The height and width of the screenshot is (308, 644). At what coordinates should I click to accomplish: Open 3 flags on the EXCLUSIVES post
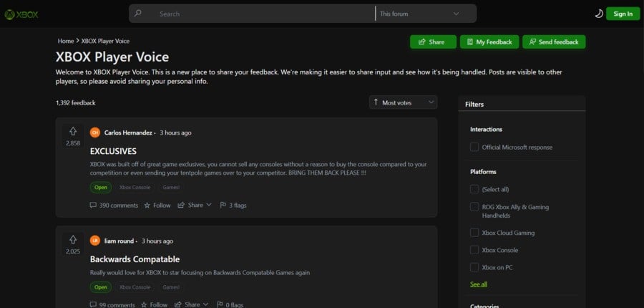[x=233, y=205]
